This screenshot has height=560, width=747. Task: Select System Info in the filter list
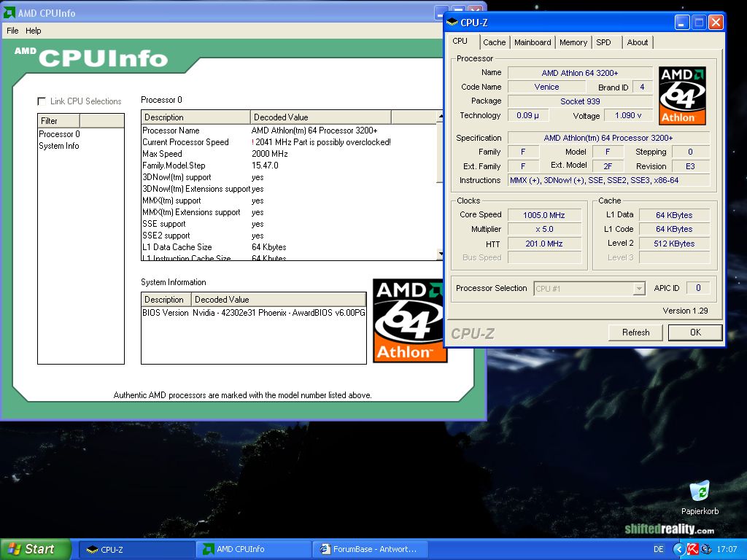58,146
